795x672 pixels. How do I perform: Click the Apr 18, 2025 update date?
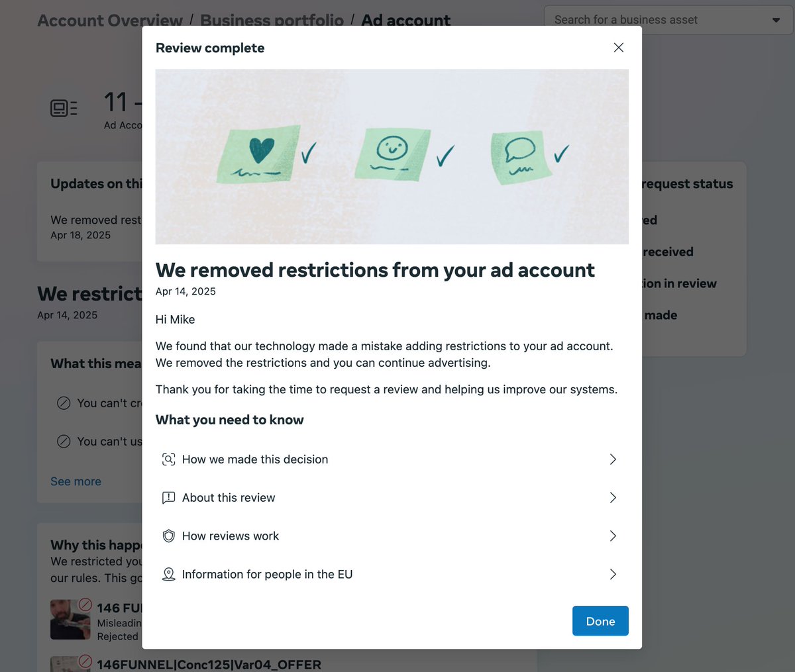(81, 235)
